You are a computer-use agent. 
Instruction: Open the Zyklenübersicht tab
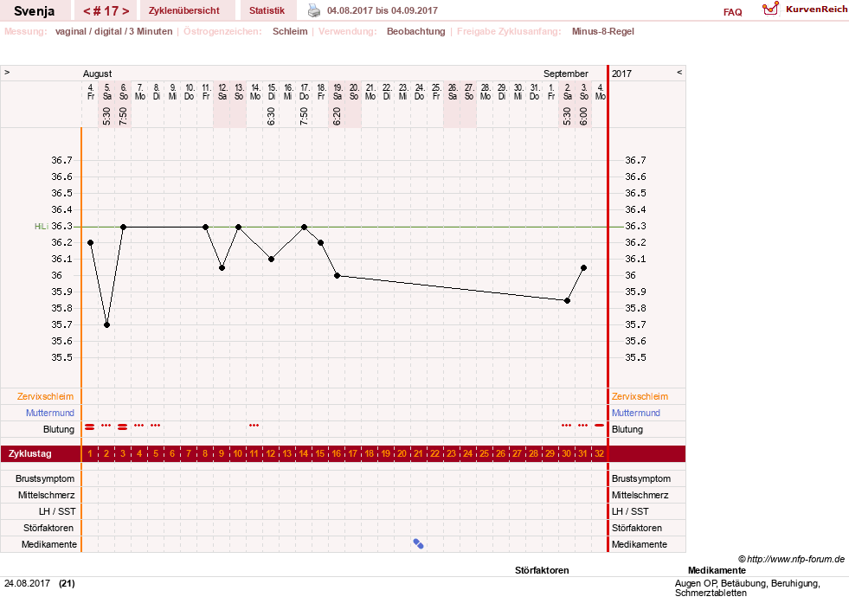point(184,10)
